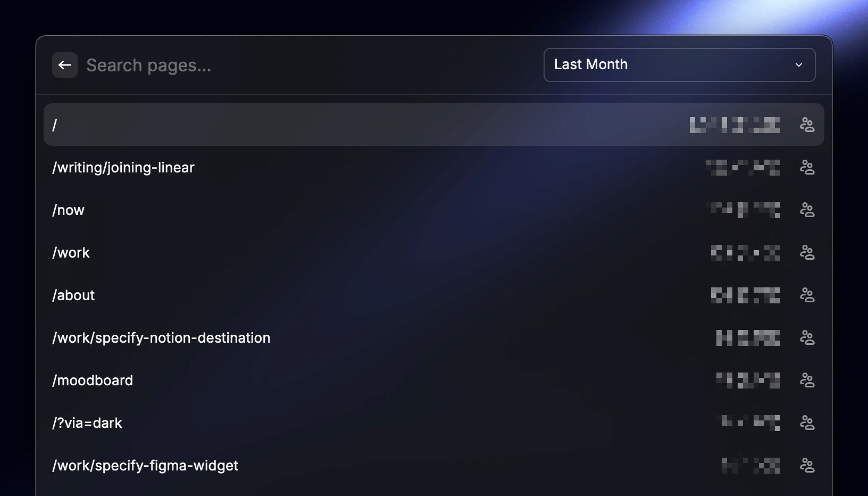Click visitors icon next to /now
This screenshot has height=496, width=868.
pos(807,210)
